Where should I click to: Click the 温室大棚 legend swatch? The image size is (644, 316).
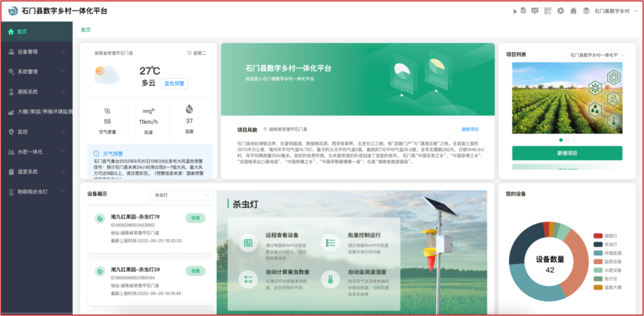pyautogui.click(x=598, y=288)
